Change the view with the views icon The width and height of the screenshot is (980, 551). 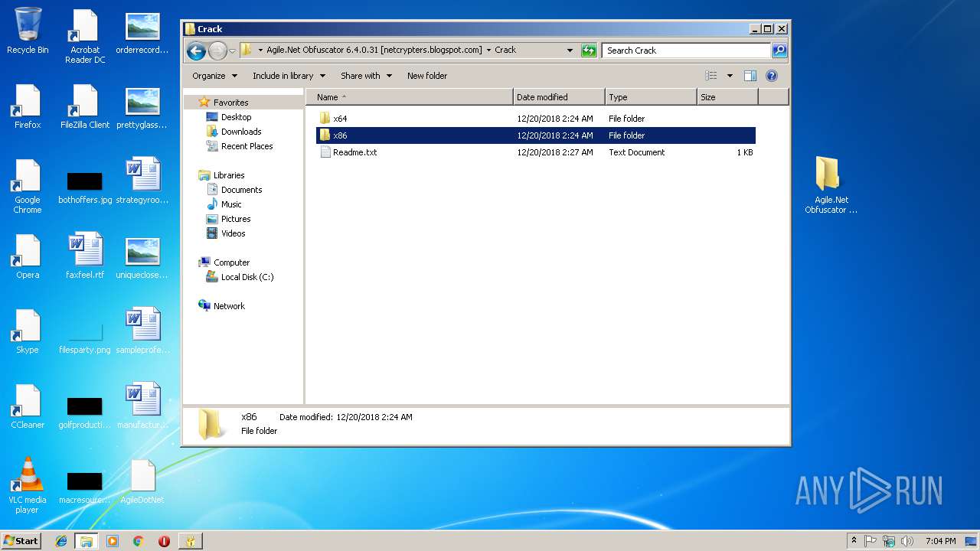(x=711, y=76)
